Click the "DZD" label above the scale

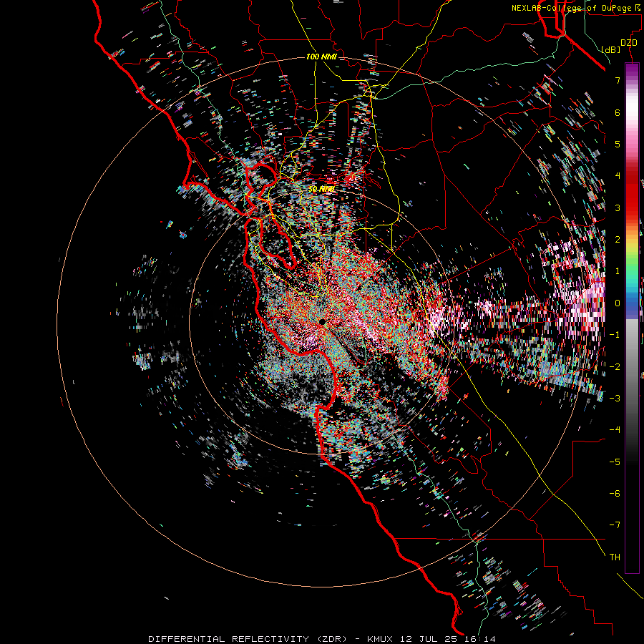tap(628, 43)
